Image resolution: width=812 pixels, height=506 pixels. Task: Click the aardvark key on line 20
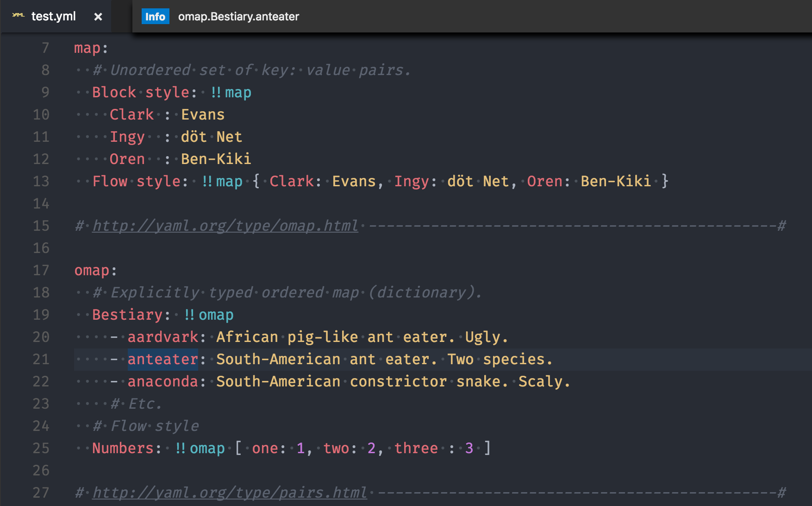(163, 337)
